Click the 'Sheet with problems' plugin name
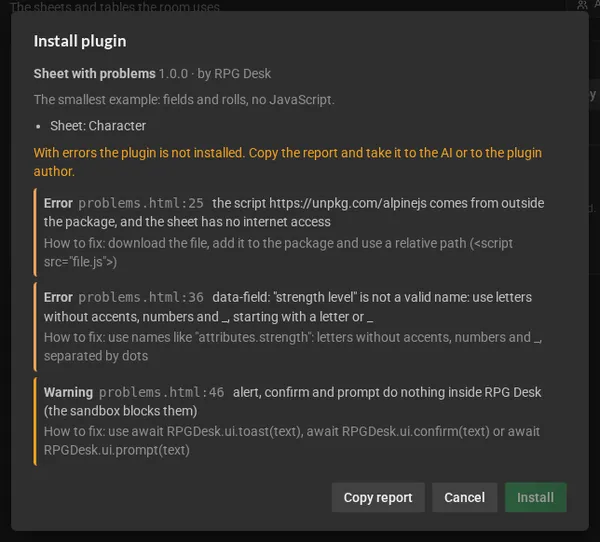The height and width of the screenshot is (542, 600). pyautogui.click(x=95, y=73)
